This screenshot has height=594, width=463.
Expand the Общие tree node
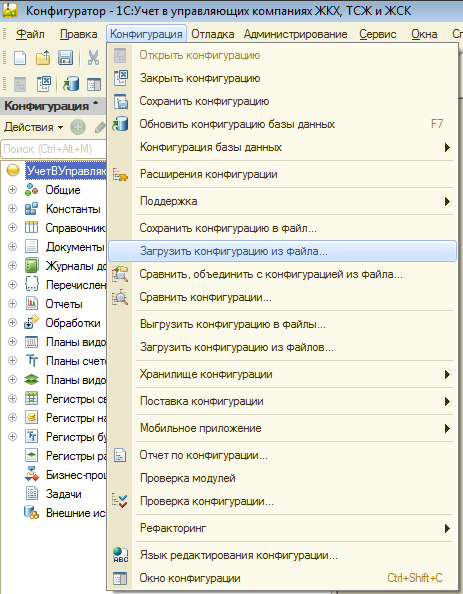(13, 189)
